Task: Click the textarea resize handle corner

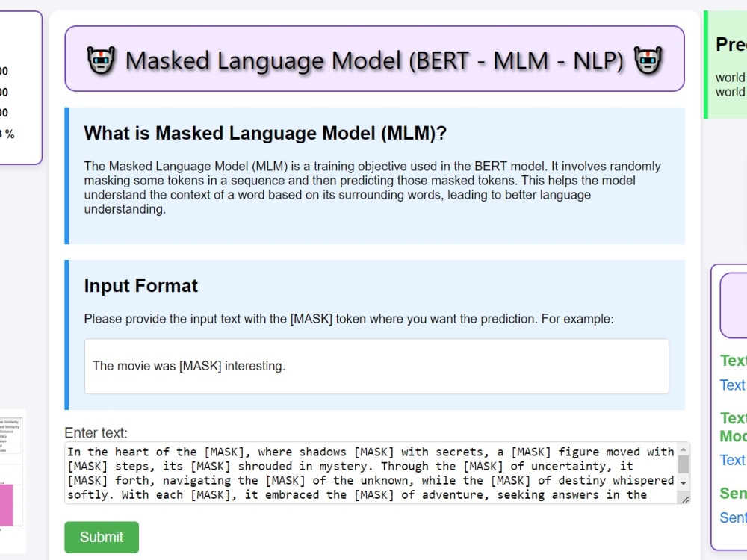Action: click(x=685, y=499)
